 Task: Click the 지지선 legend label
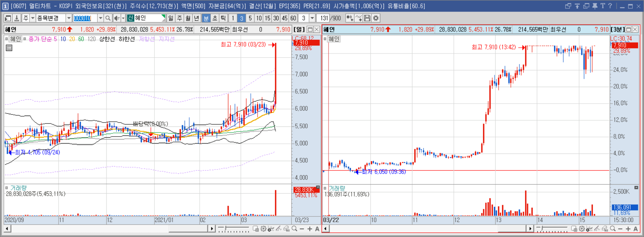tap(166, 39)
